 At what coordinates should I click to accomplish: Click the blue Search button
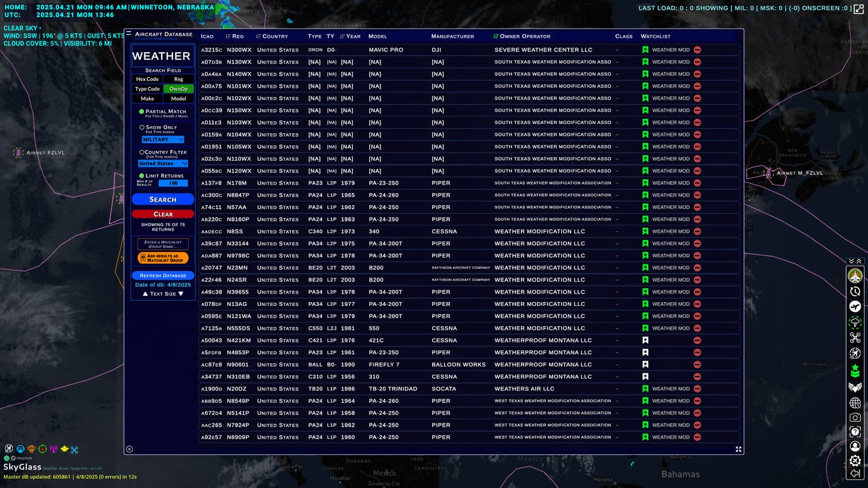[163, 199]
